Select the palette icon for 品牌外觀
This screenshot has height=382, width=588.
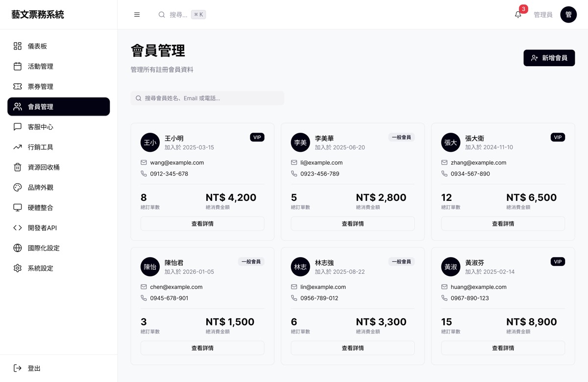coord(18,187)
